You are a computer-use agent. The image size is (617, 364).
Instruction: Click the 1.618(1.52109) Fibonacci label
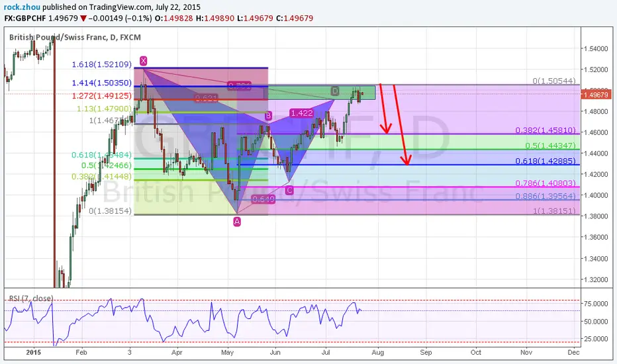[101, 64]
